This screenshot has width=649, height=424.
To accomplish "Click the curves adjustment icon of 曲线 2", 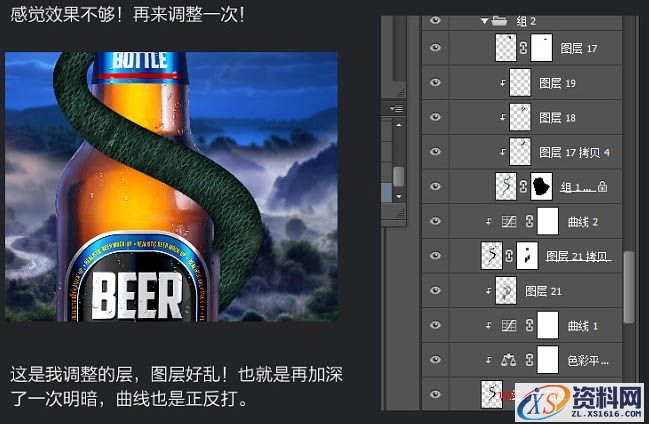I will [509, 222].
